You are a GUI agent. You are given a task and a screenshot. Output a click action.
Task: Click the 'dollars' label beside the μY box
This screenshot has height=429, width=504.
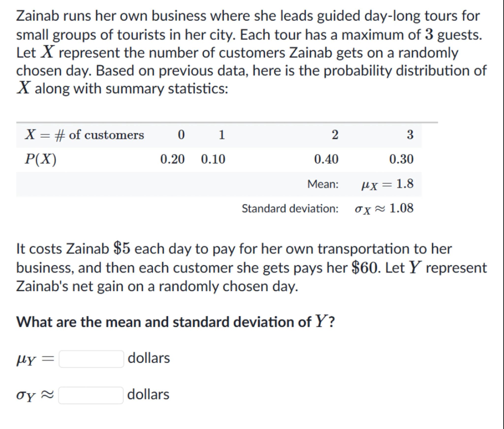[149, 358]
